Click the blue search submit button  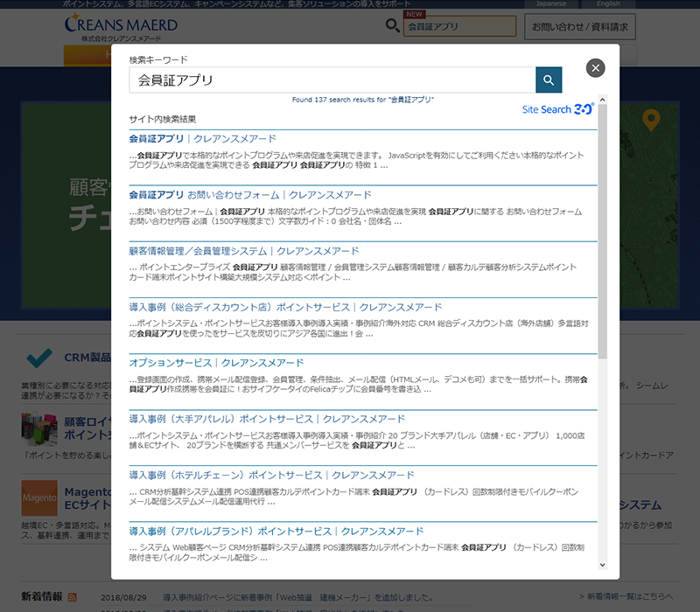click(x=549, y=80)
